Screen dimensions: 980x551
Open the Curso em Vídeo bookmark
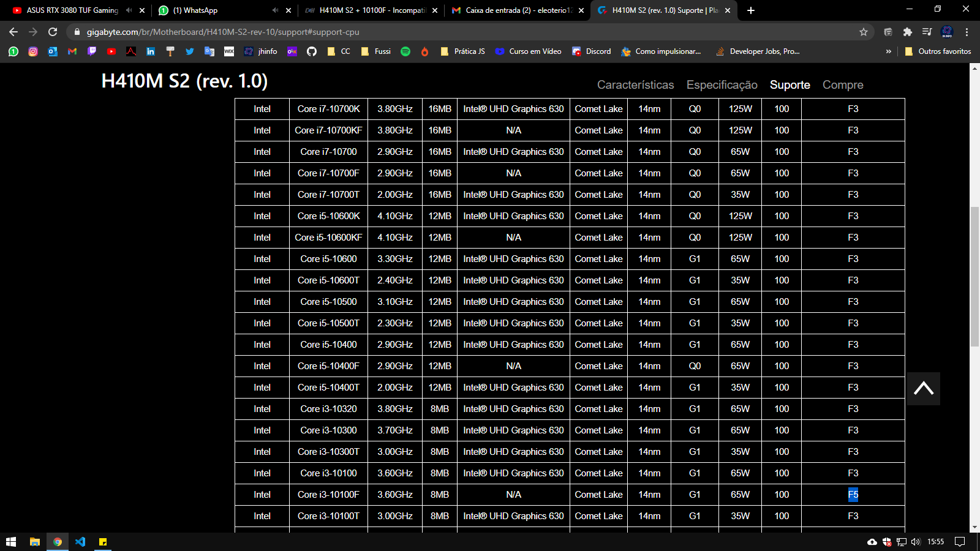[x=529, y=51]
